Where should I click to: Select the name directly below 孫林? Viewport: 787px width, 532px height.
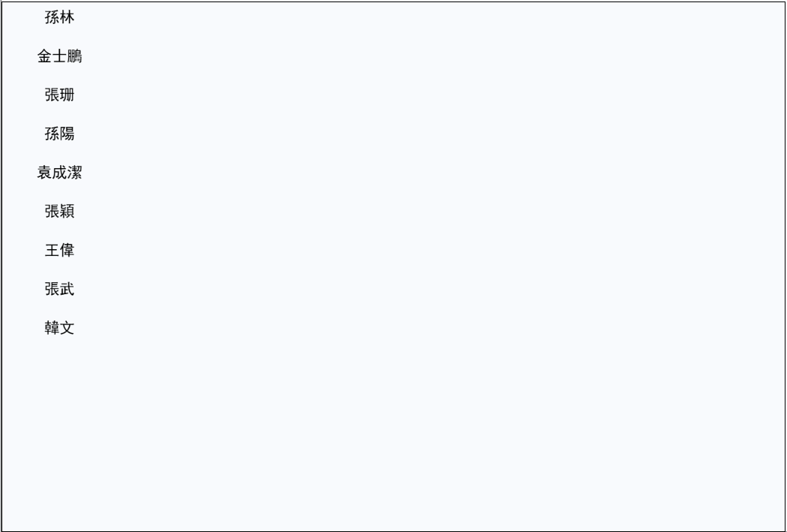click(x=59, y=56)
